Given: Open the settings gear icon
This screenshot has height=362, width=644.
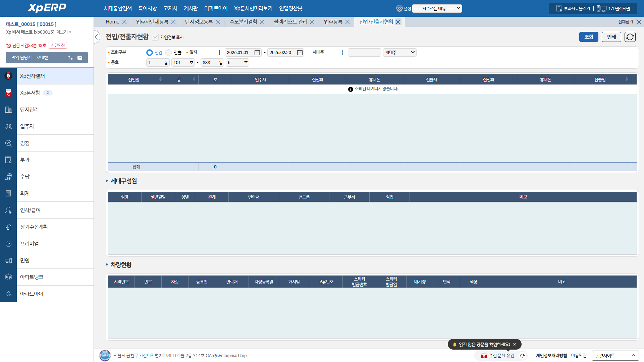Looking at the screenshot, I should tap(399, 8).
